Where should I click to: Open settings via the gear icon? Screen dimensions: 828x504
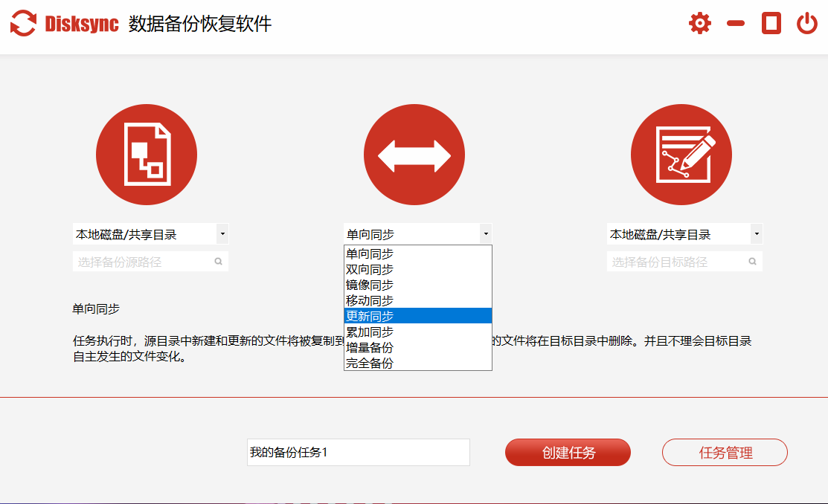pos(699,23)
